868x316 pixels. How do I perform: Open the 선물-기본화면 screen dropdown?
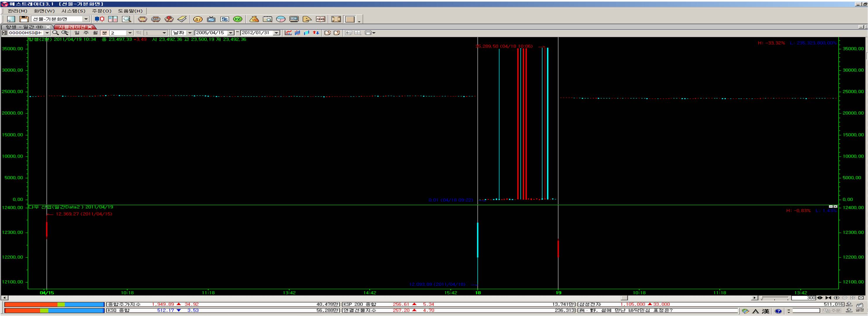(86, 19)
